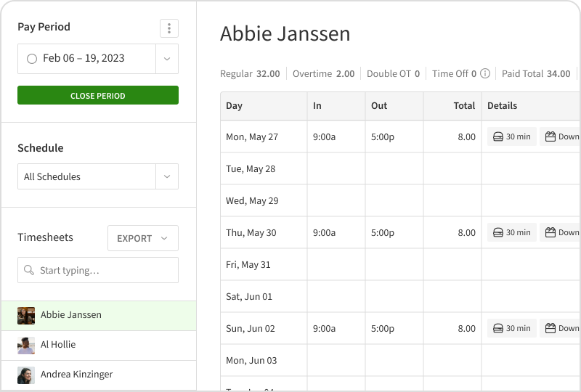
Task: Select Andrea Kinzinger's timesheet
Action: pos(76,375)
